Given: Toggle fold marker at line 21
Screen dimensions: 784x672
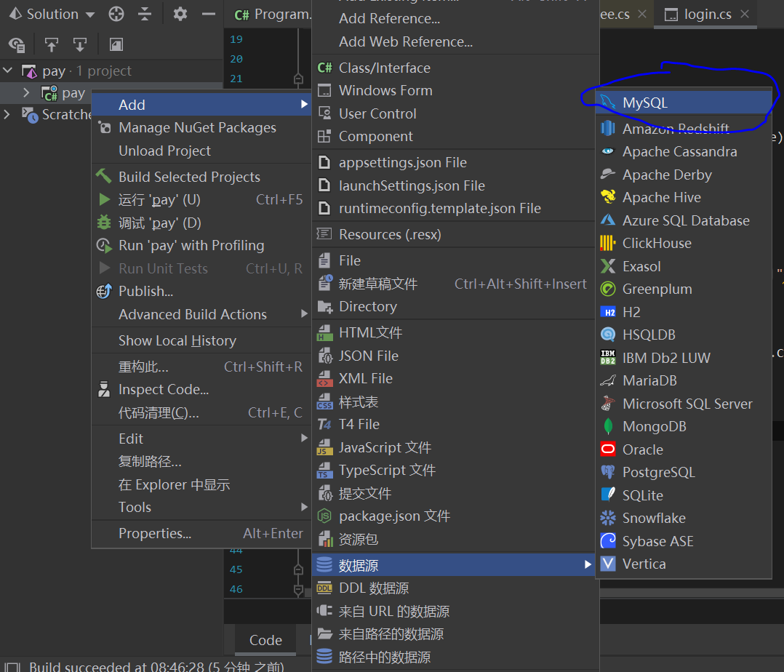Looking at the screenshot, I should point(298,79).
